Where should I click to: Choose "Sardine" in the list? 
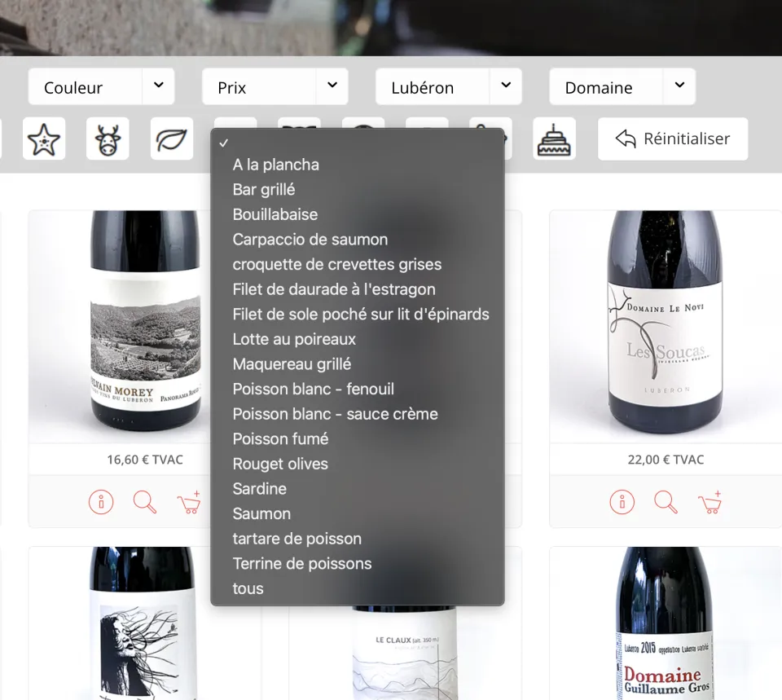tap(358, 489)
